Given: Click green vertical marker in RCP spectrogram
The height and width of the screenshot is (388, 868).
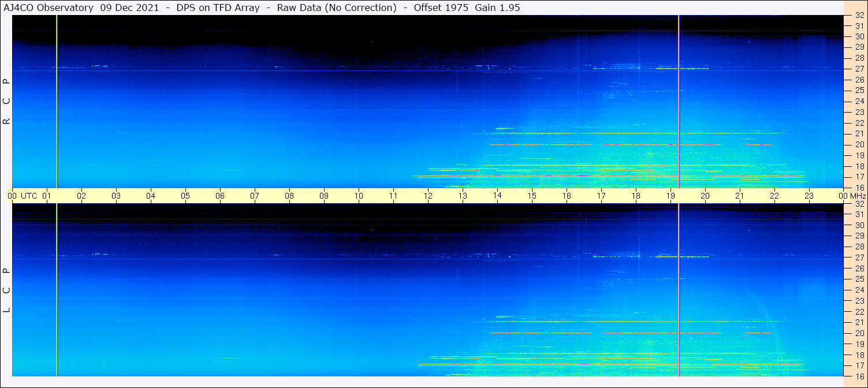Looking at the screenshot, I should [57, 102].
